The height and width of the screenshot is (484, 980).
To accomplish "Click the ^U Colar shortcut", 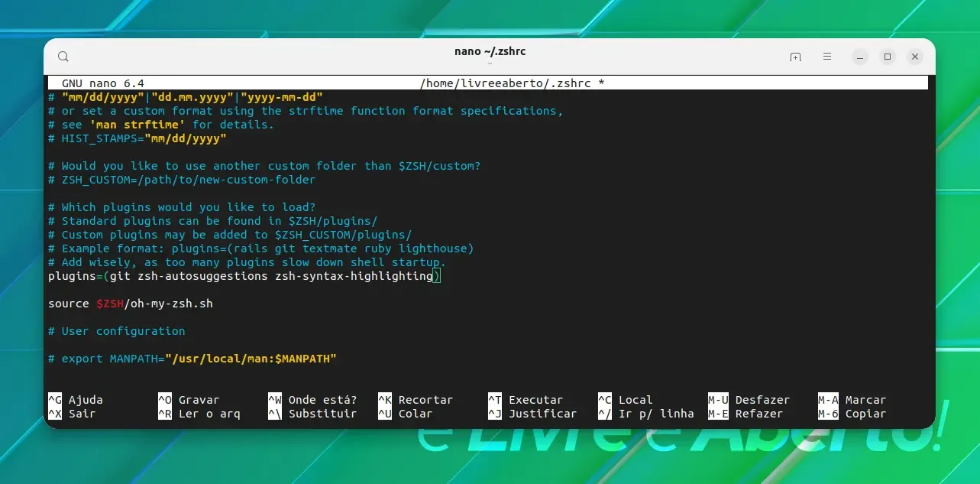I will click(406, 414).
